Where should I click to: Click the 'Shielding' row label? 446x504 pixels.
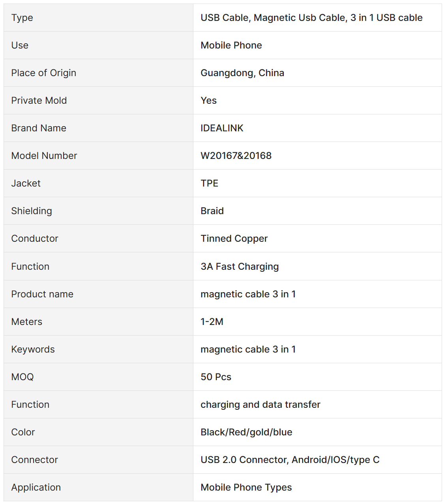[32, 211]
